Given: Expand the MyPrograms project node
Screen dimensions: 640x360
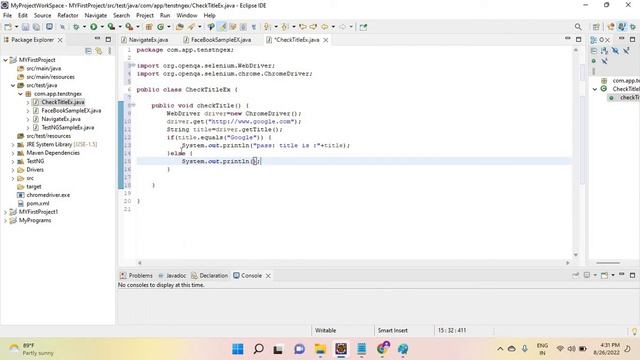Looking at the screenshot, I should pyautogui.click(x=5, y=220).
